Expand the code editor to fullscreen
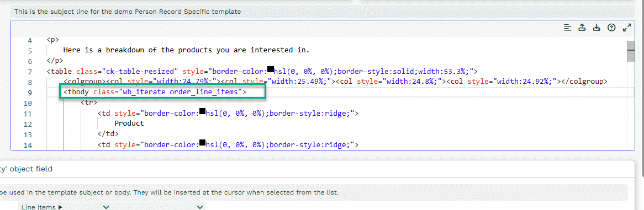The height and width of the screenshot is (210, 644). (x=627, y=28)
